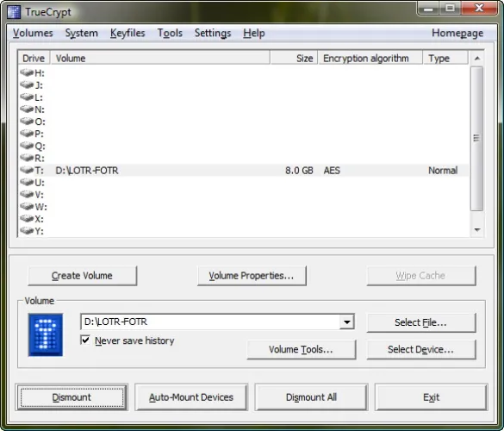Image resolution: width=504 pixels, height=431 pixels.
Task: Click Dismount All button
Action: tap(311, 397)
